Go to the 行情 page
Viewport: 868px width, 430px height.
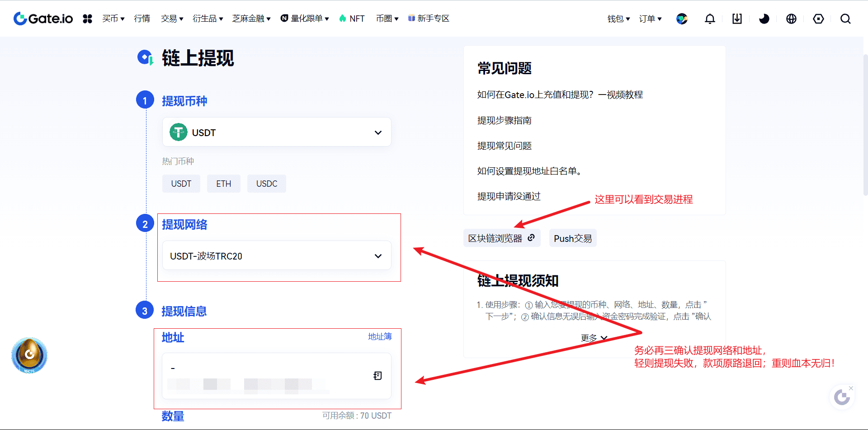(x=142, y=19)
